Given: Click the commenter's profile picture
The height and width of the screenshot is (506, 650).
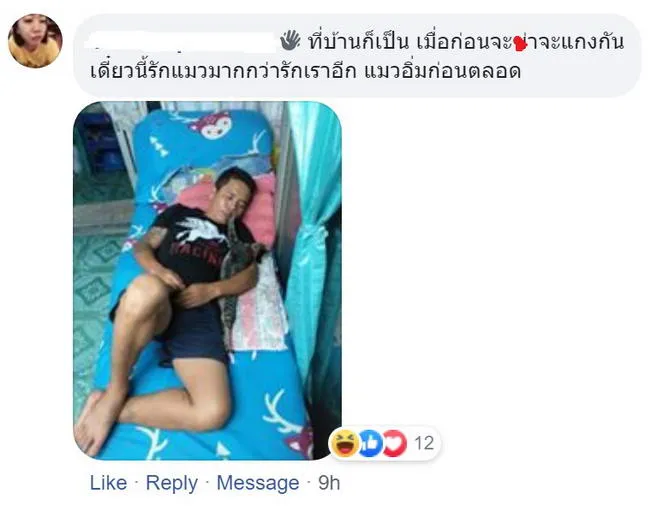Looking at the screenshot, I should 35,41.
